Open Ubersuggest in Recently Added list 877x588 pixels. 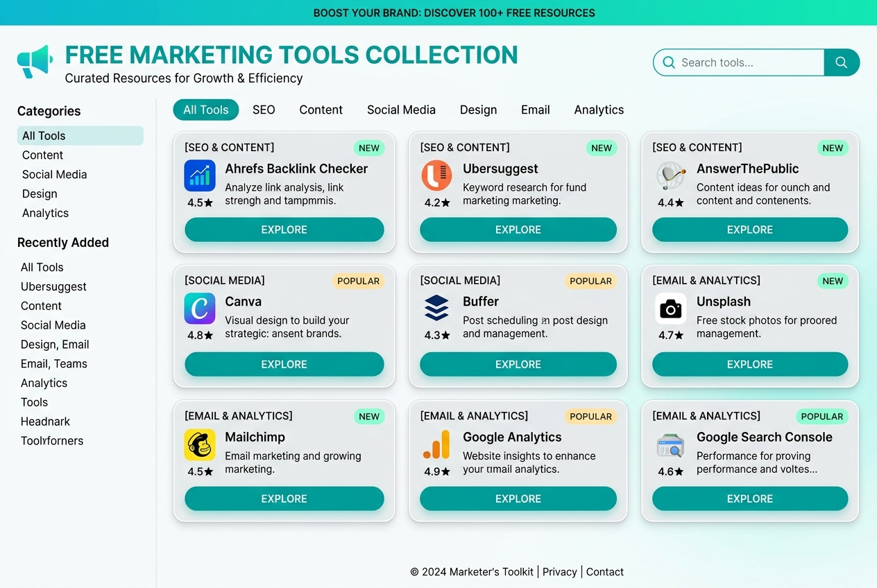(53, 287)
